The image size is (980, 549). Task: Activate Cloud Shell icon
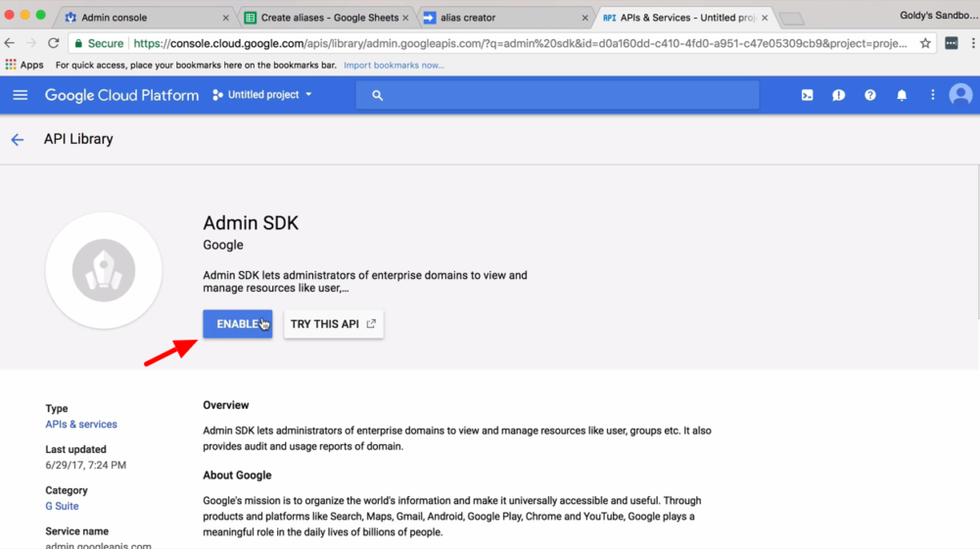tap(807, 95)
